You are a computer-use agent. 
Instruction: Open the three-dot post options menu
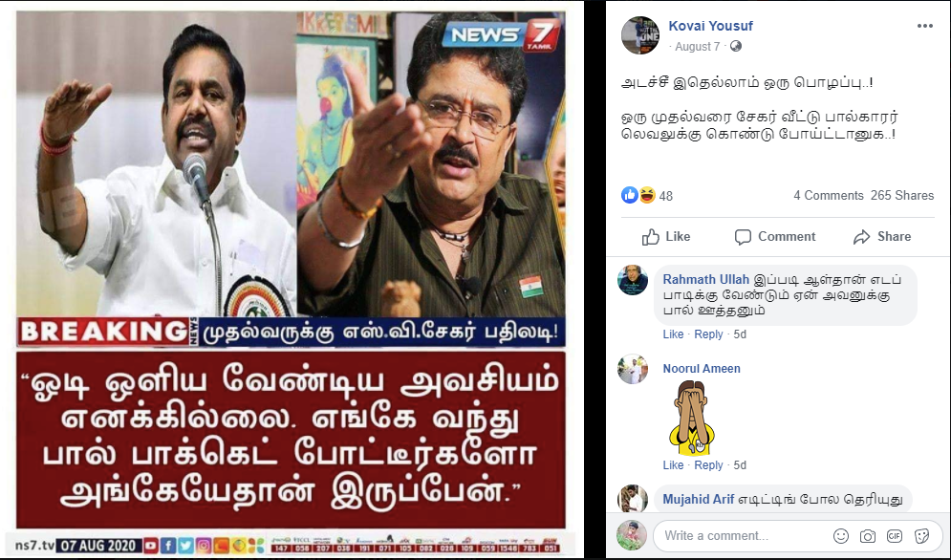point(924,26)
